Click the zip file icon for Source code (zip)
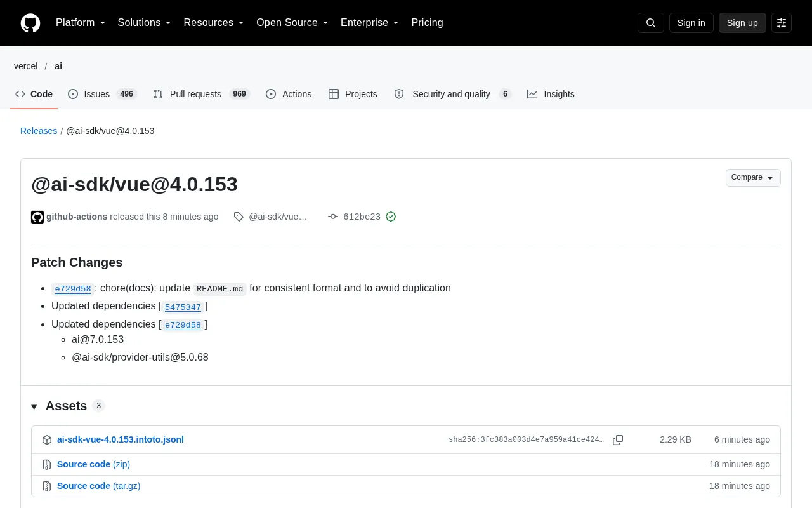 pos(47,464)
